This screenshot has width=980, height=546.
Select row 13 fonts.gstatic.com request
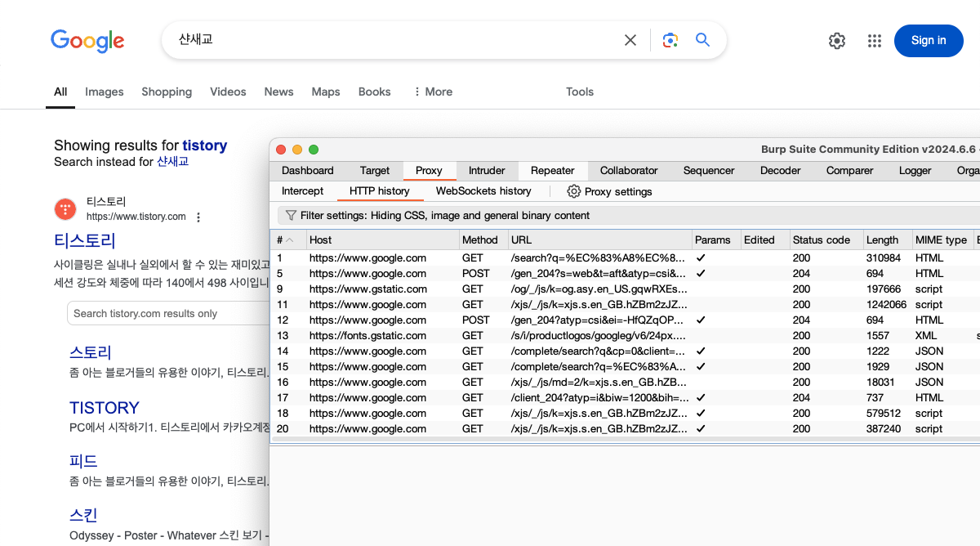[x=625, y=336]
